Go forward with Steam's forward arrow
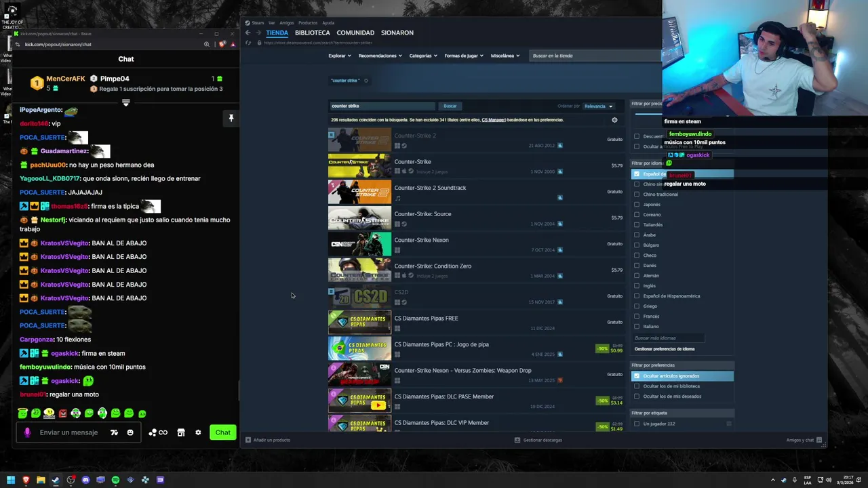This screenshot has width=868, height=488. (258, 33)
